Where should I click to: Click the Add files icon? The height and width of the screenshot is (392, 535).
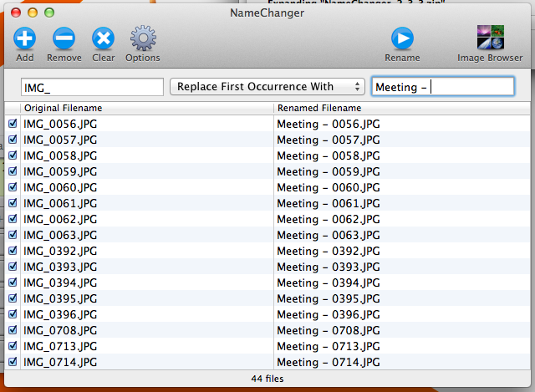coord(25,38)
